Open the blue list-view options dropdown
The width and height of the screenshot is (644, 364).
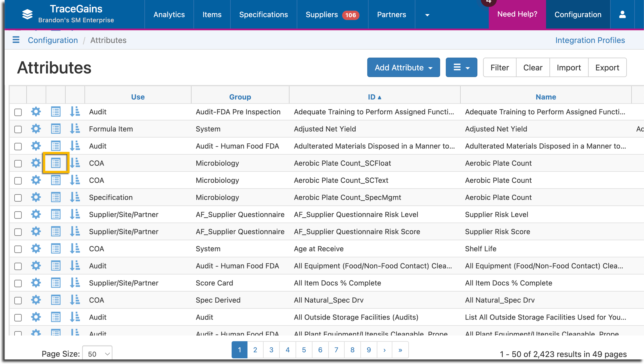[x=462, y=68]
